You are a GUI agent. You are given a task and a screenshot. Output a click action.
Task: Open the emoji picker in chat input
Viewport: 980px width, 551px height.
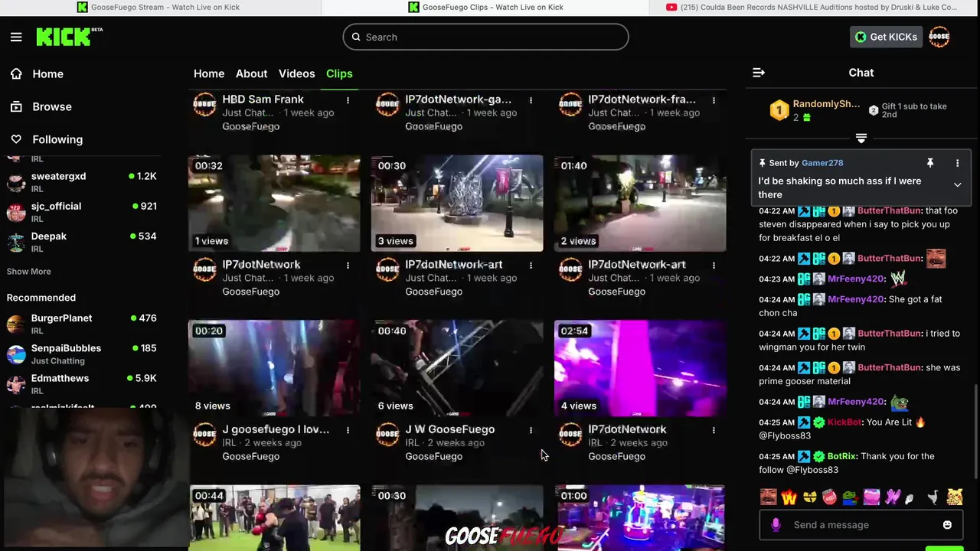(947, 525)
